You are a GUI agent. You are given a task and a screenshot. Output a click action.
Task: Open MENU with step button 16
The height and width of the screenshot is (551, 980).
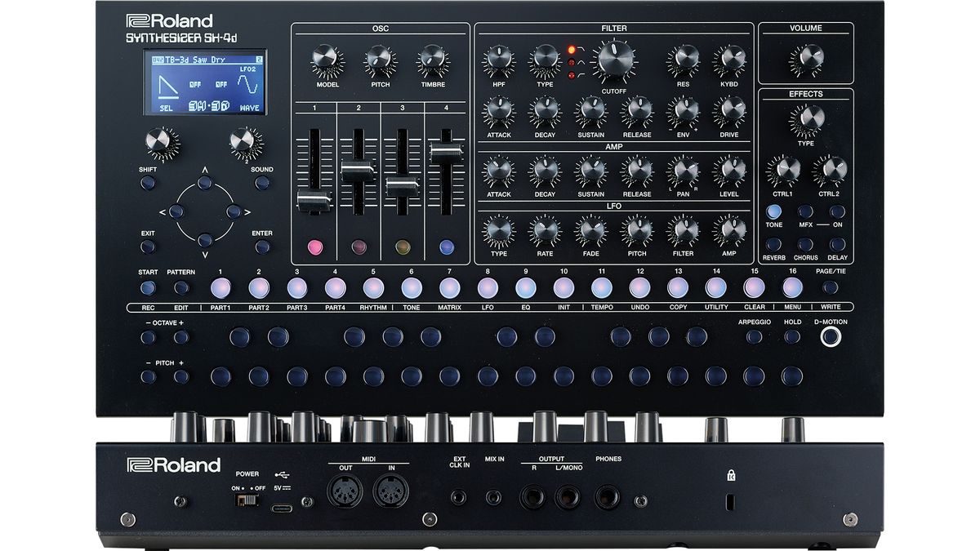click(792, 287)
